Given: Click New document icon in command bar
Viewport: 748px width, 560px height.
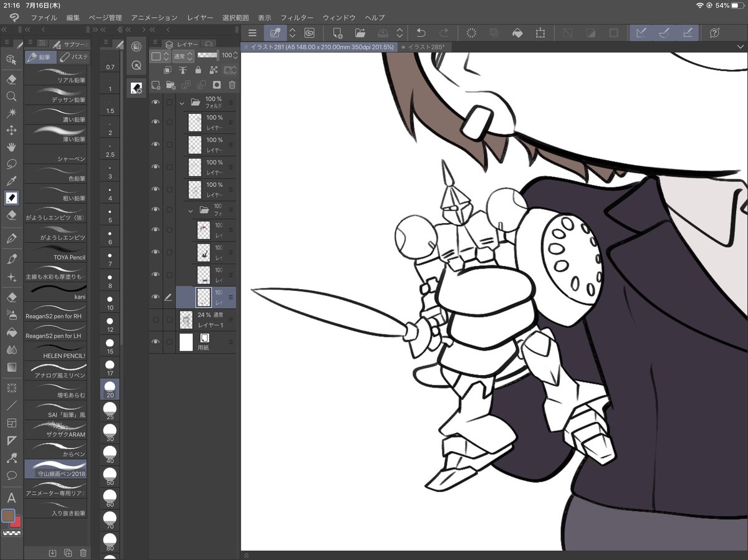Looking at the screenshot, I should [x=338, y=33].
